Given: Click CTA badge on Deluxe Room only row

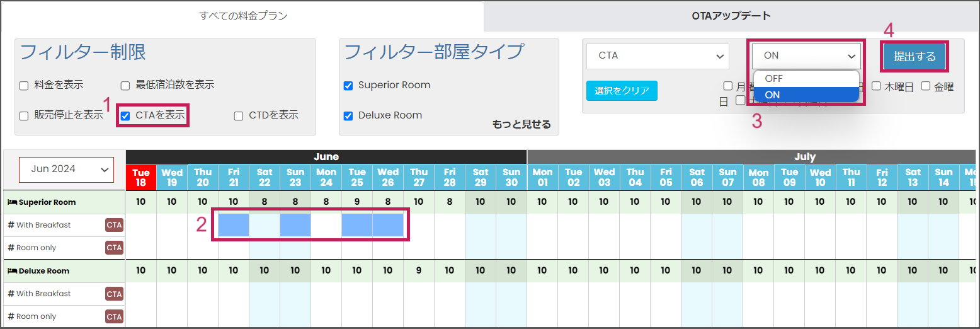Looking at the screenshot, I should pos(114,316).
